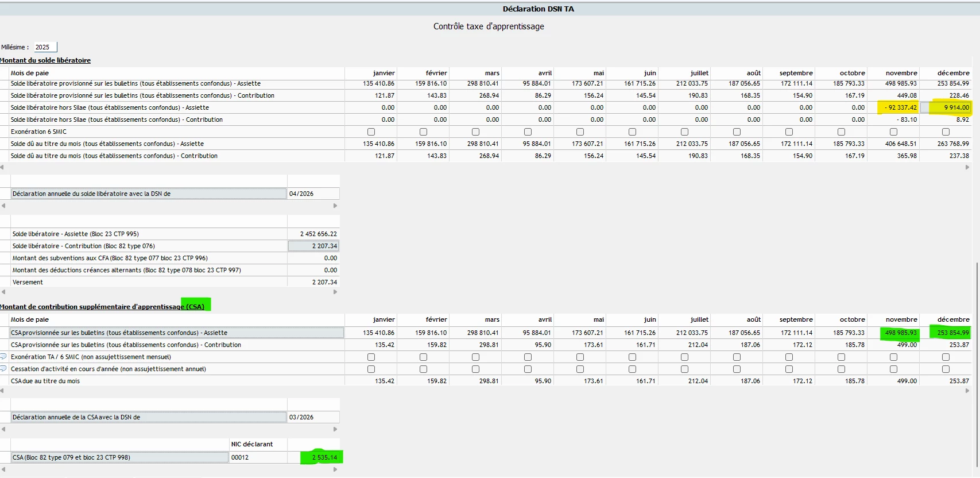The height and width of the screenshot is (478, 980).
Task: Check Cessation d'activité en cours d'année for septembre
Action: pos(789,369)
